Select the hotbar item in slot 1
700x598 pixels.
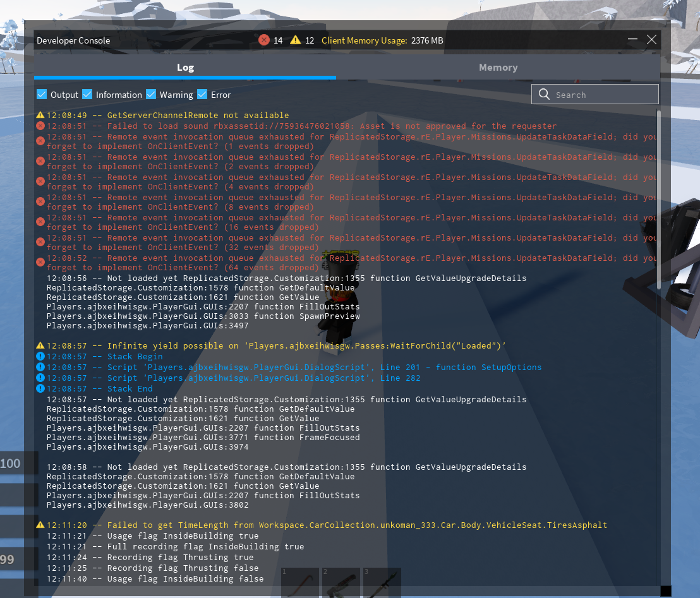pyautogui.click(x=299, y=583)
